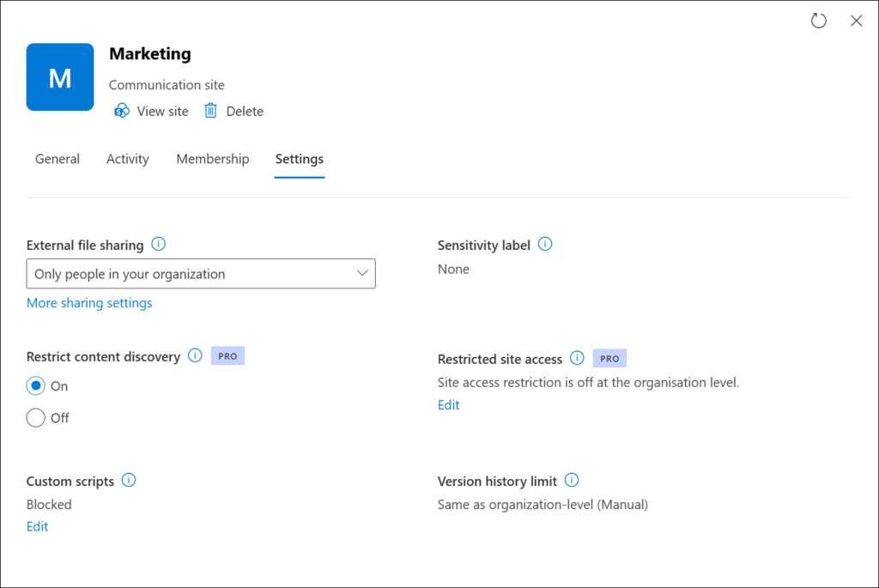Go to the Membership tab
879x588 pixels.
click(213, 159)
